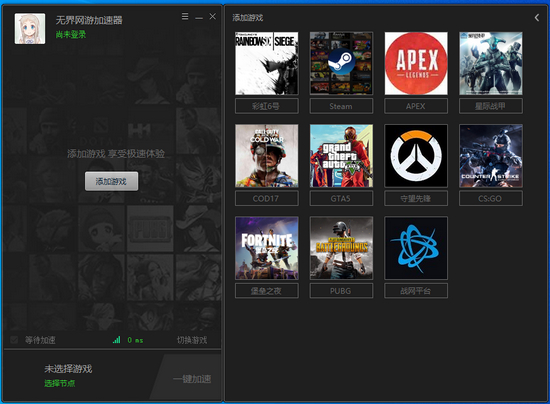The image size is (550, 404).
Task: Click the 一键加速 accelerate button
Action: coord(192,379)
